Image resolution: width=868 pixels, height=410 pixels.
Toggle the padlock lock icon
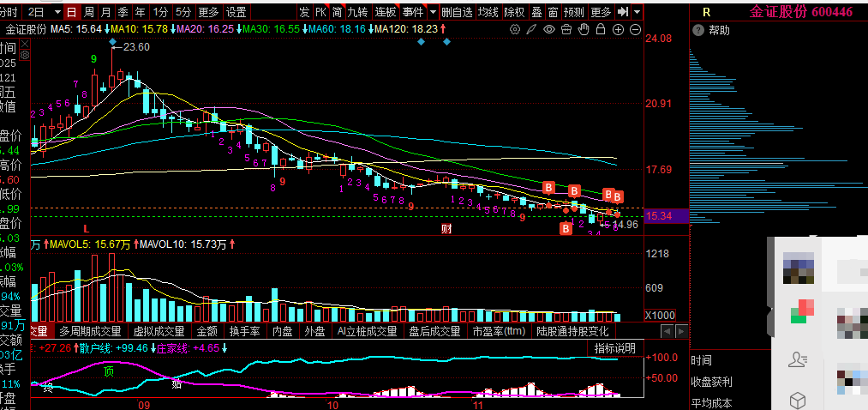click(601, 29)
